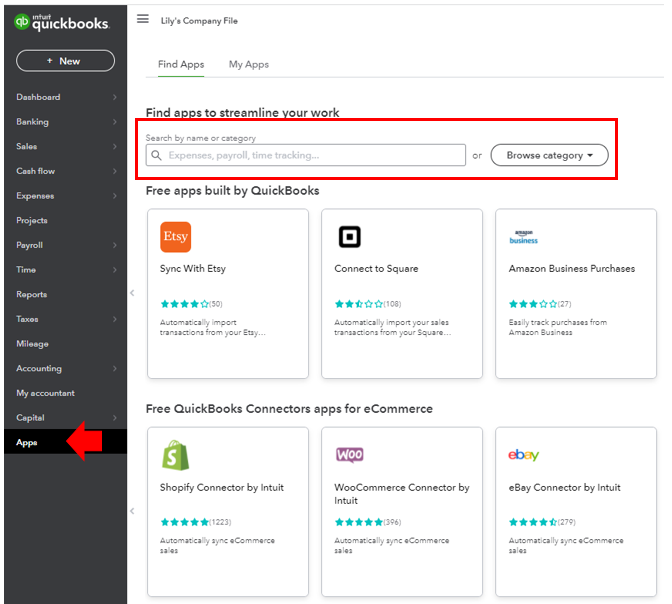Open Expenses in the sidebar
The height and width of the screenshot is (604, 672).
[35, 196]
